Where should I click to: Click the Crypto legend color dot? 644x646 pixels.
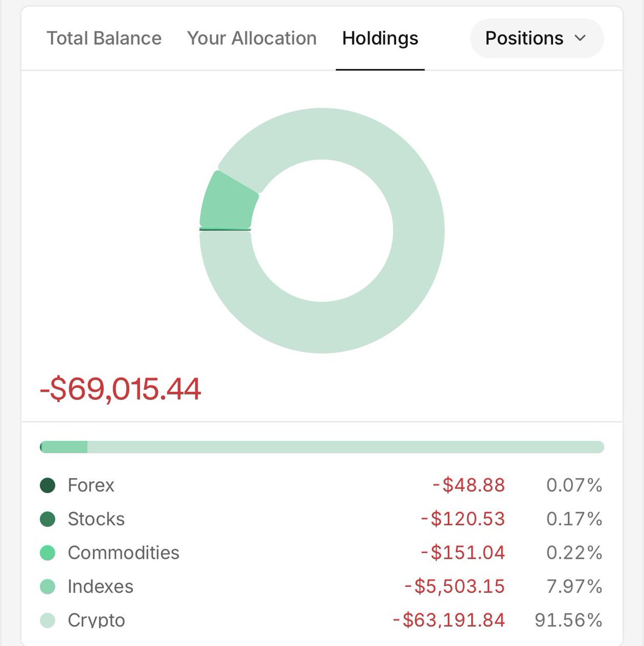48,620
